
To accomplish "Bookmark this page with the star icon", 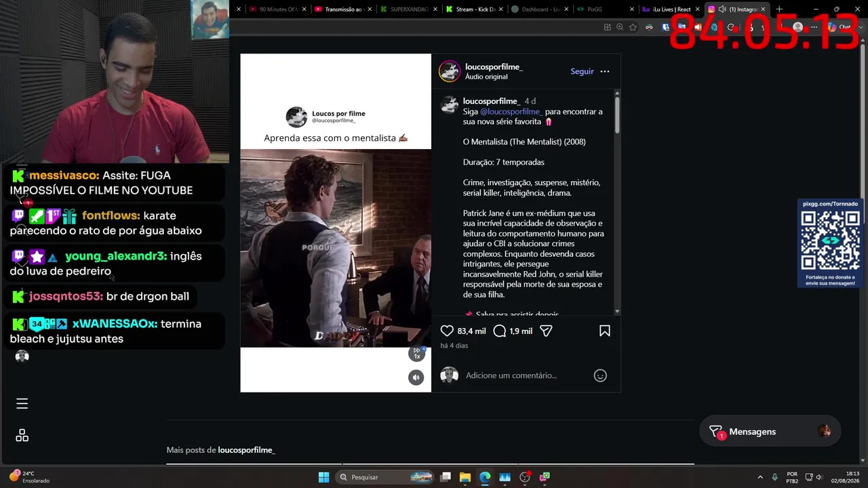I will (x=633, y=27).
